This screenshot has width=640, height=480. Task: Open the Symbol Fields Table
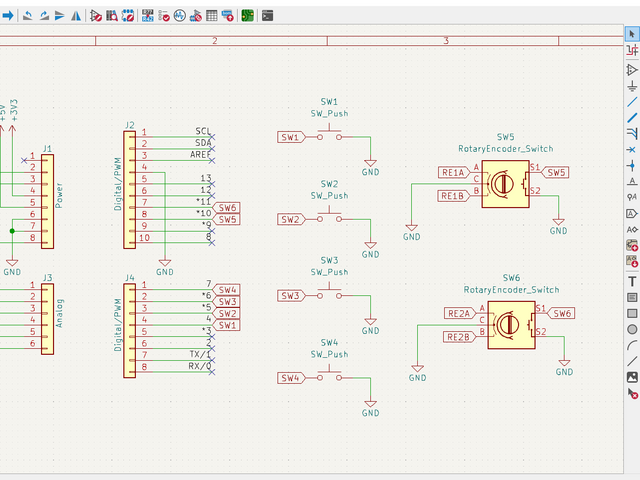[213, 16]
